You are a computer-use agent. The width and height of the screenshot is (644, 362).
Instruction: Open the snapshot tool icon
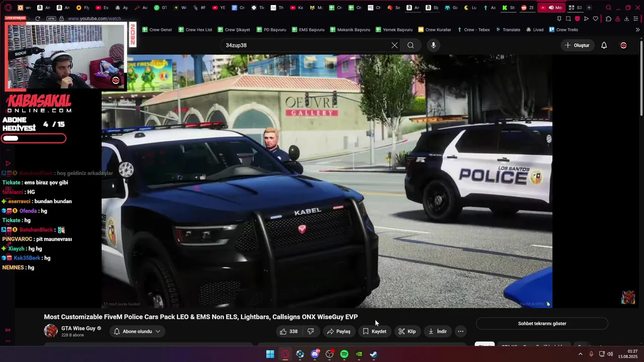tap(568, 19)
